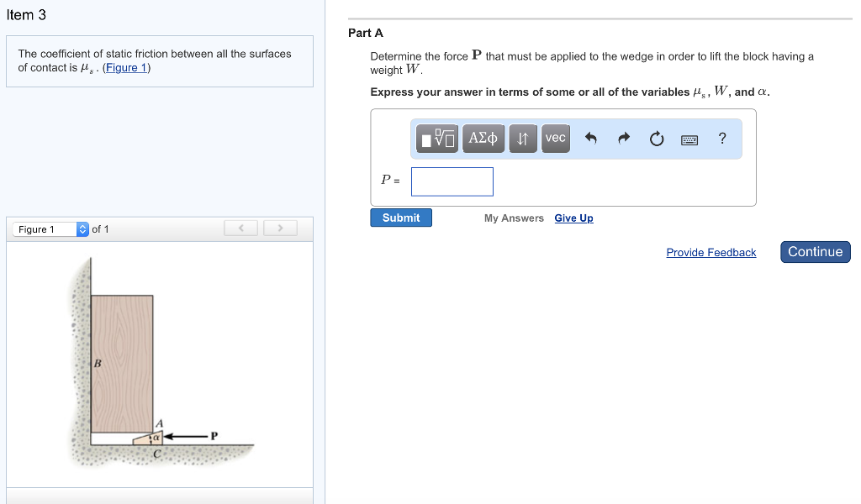
Task: Select the unit conversion up-down arrows icon
Action: coord(523,139)
